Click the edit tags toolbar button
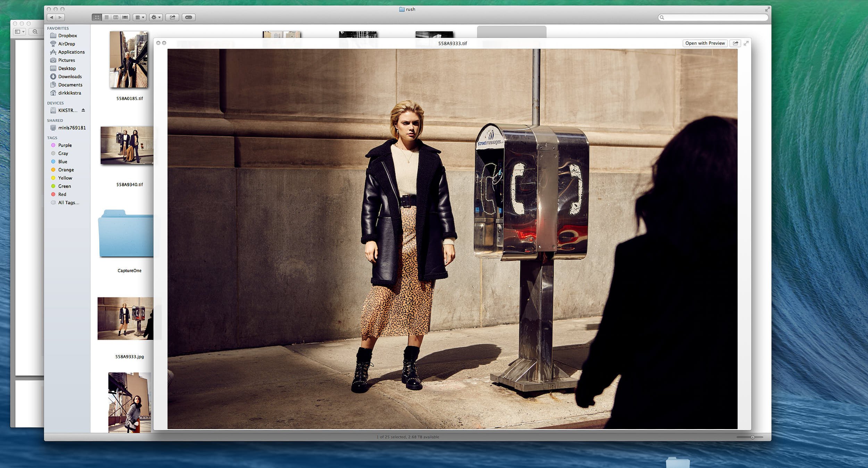The height and width of the screenshot is (468, 868). 189,17
